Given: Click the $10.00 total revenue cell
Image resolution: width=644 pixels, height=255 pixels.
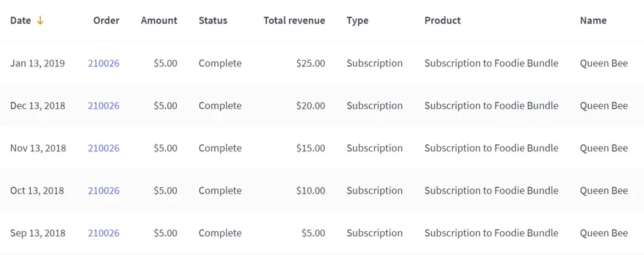Looking at the screenshot, I should 311,191.
